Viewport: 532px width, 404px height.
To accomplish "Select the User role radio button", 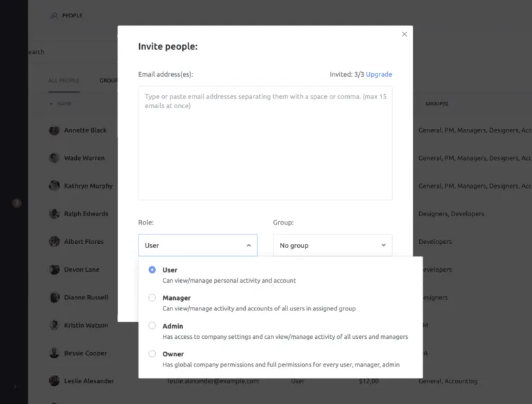I will tap(152, 270).
